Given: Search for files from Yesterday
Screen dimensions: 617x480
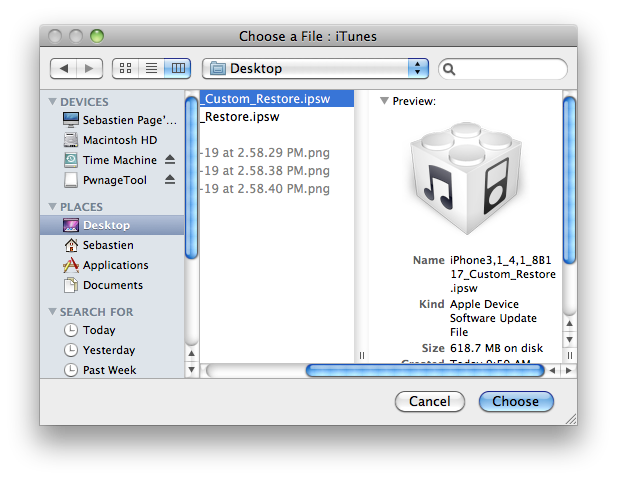Looking at the screenshot, I should pyautogui.click(x=112, y=350).
